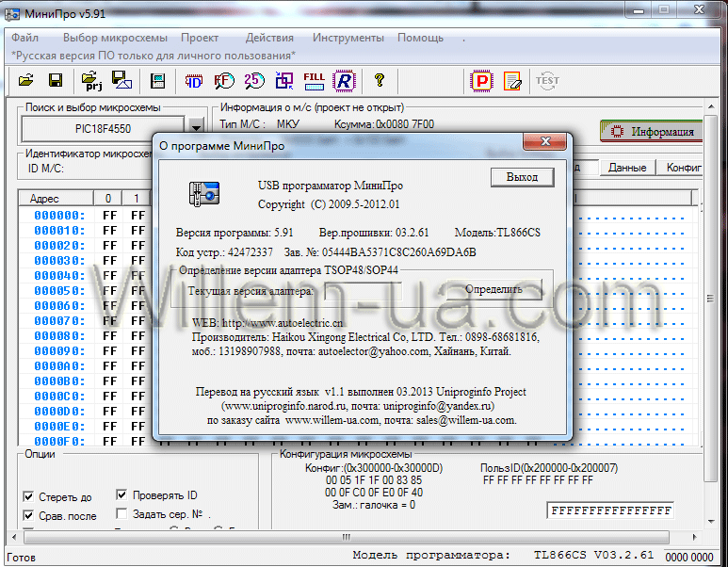This screenshot has width=728, height=567.
Task: Enable the 'Задать сер. №' checkbox
Action: [121, 513]
